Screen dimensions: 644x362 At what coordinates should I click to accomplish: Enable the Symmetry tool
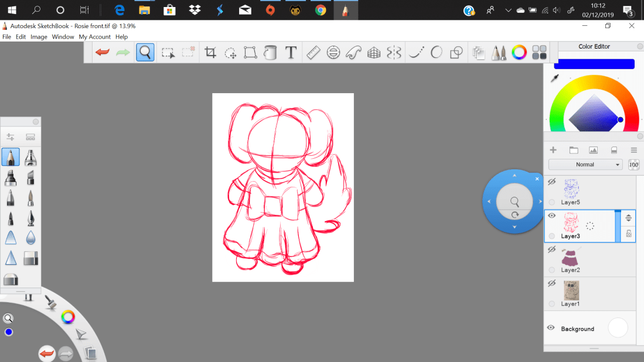coord(394,53)
